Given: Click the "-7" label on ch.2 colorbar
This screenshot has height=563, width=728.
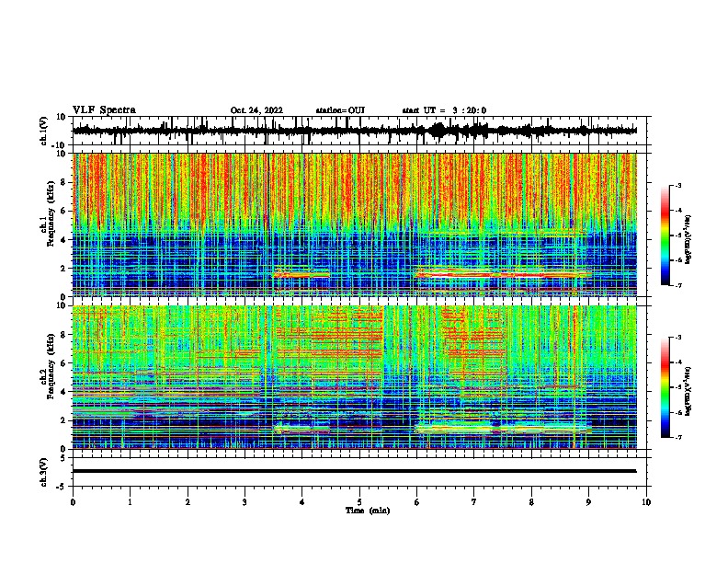Looking at the screenshot, I should (677, 437).
